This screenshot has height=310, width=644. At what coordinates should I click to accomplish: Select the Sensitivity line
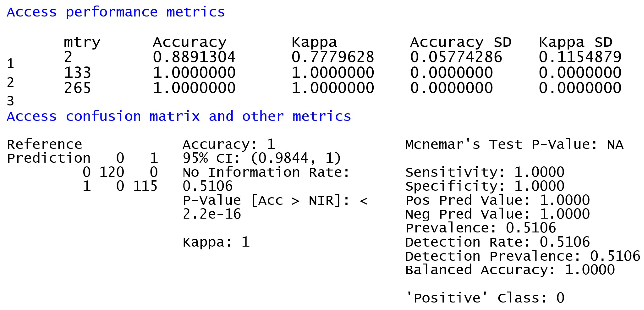point(485,172)
